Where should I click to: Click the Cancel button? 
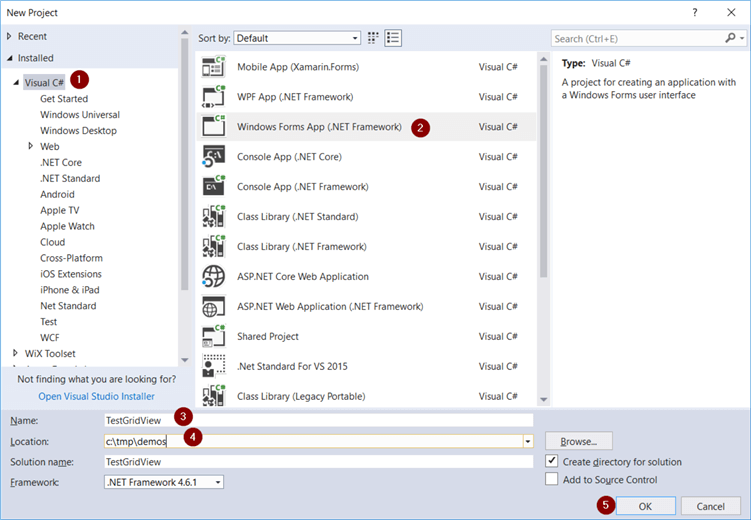[x=710, y=506]
